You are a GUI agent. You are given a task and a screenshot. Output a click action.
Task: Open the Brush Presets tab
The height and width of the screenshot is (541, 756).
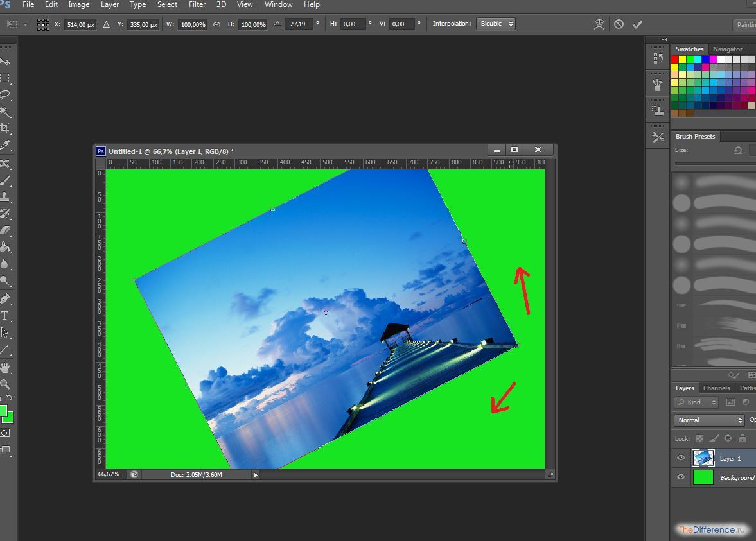tap(695, 136)
